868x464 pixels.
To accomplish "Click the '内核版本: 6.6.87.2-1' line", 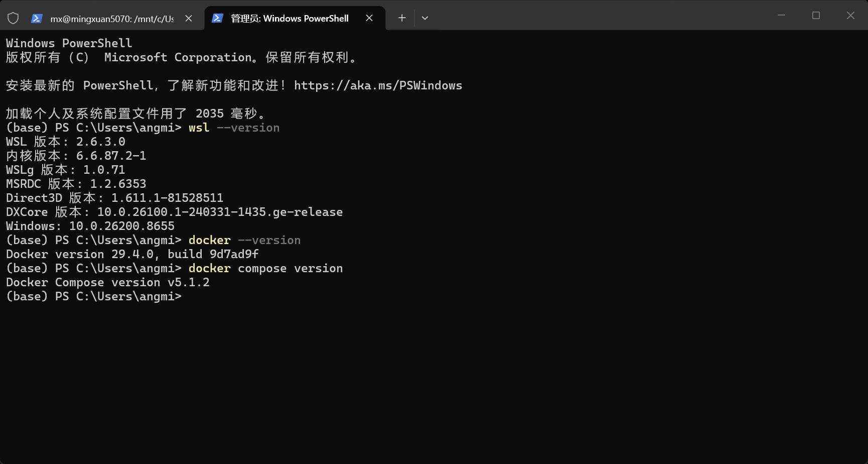I will tap(76, 156).
